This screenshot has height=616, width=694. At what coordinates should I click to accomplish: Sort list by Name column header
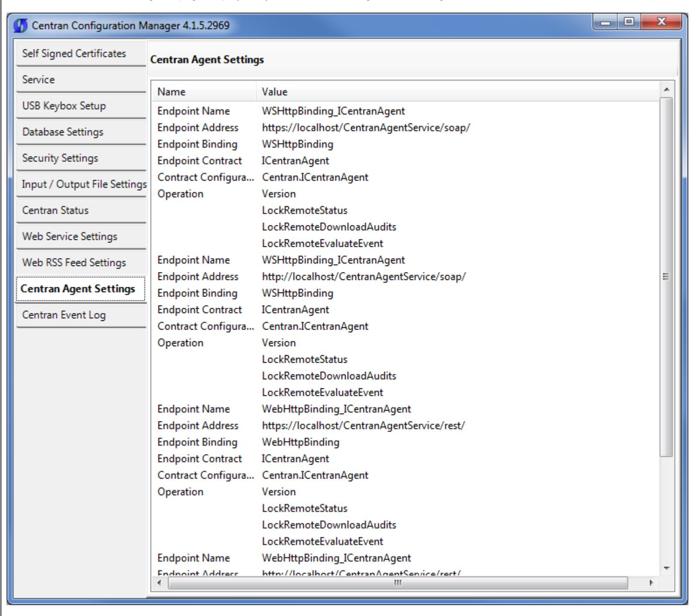tap(204, 92)
